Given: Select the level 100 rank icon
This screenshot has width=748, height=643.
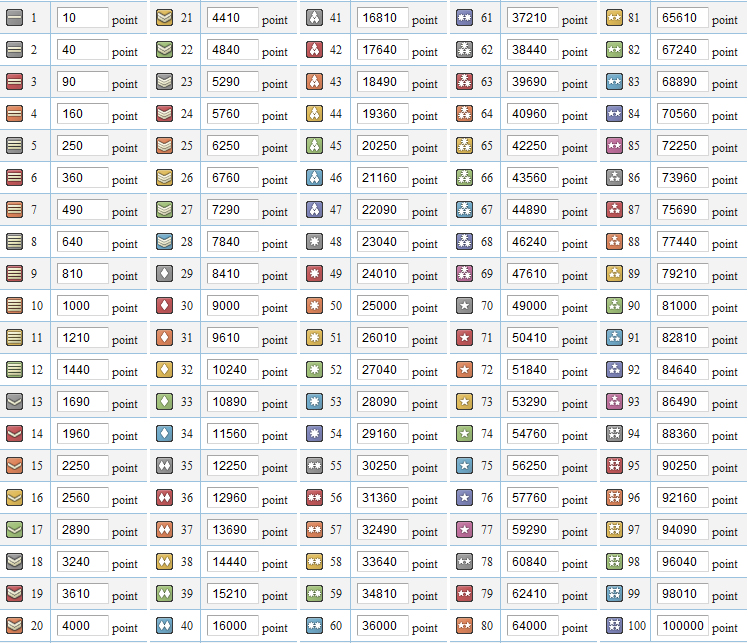Looking at the screenshot, I should coord(615,626).
